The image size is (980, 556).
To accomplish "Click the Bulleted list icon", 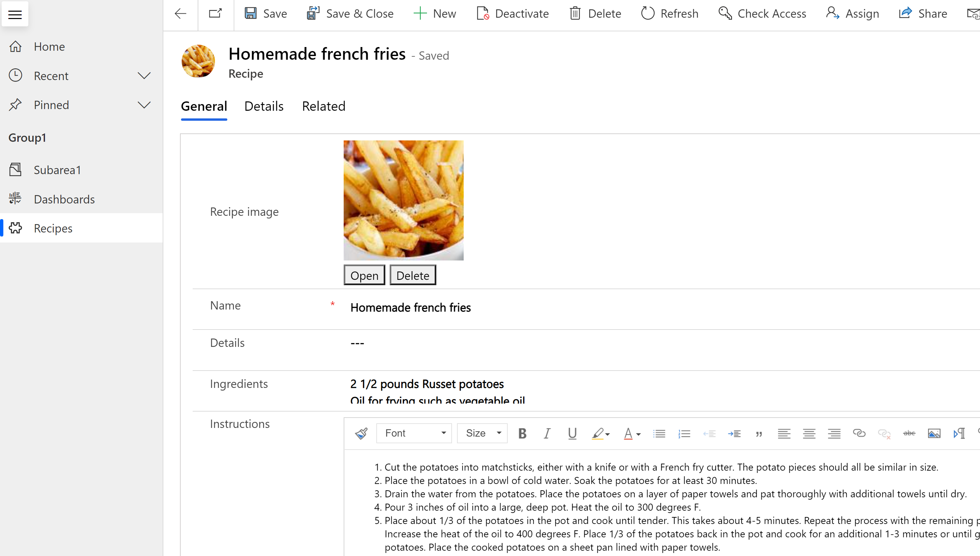I will tap(660, 433).
